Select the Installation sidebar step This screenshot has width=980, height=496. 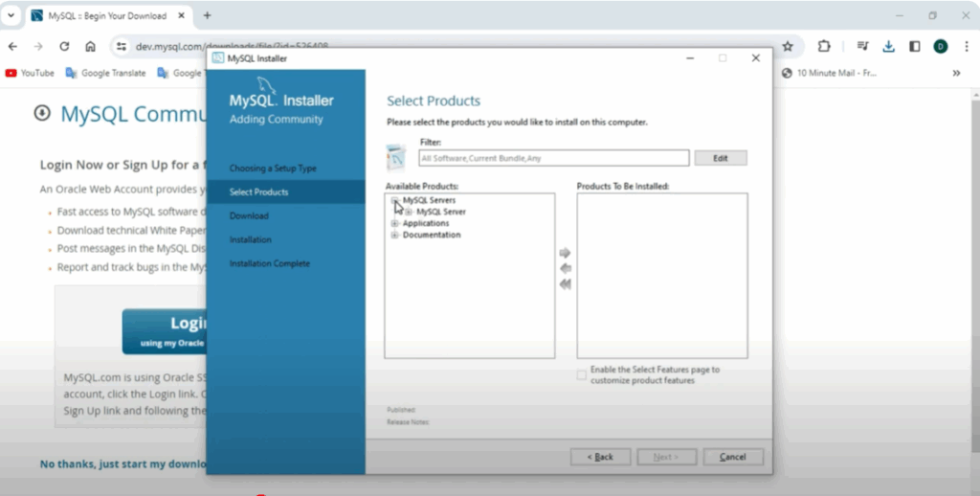coord(250,239)
